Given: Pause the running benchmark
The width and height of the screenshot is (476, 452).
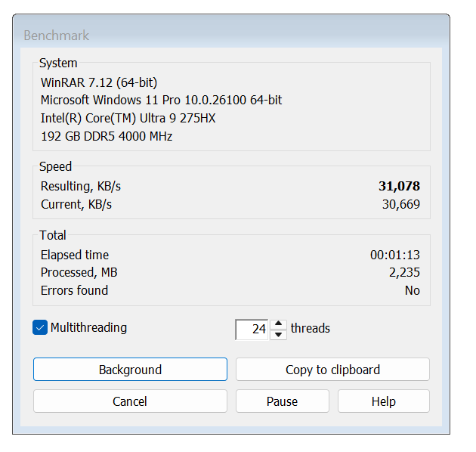Looking at the screenshot, I should coord(283,401).
